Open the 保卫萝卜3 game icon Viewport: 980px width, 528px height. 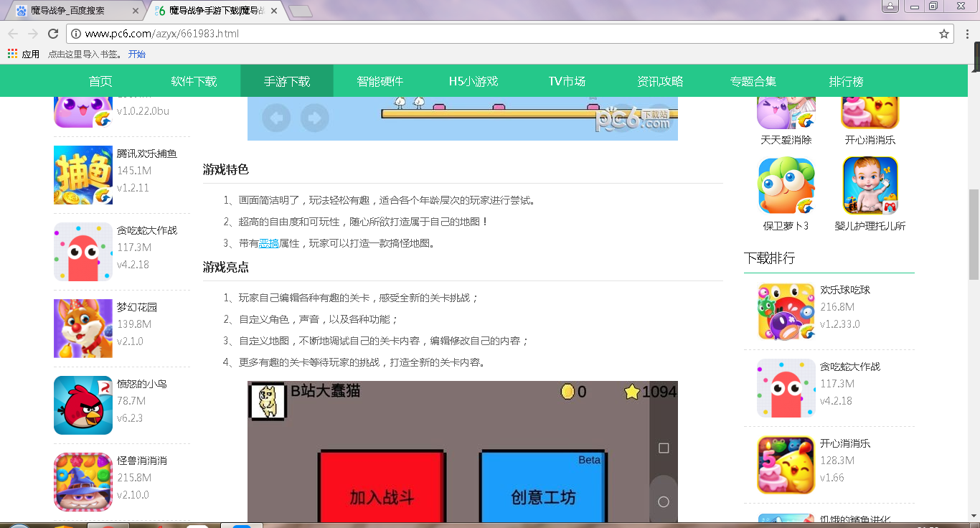coord(786,186)
